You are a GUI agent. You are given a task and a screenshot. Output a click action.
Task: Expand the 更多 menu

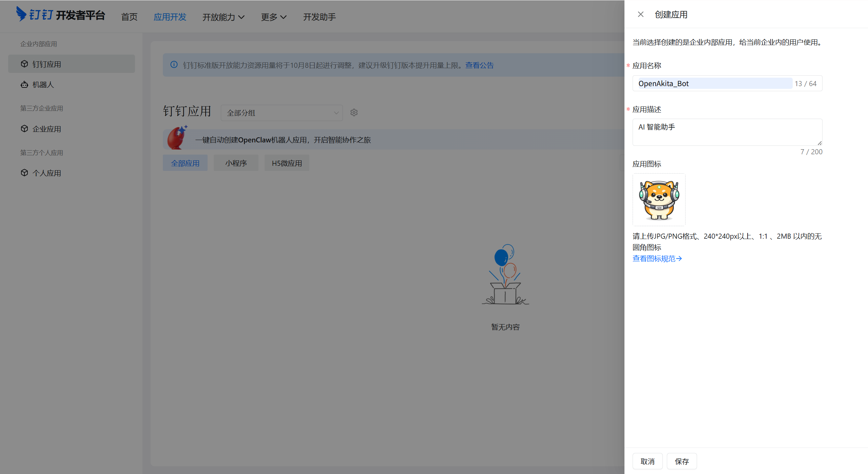(274, 17)
